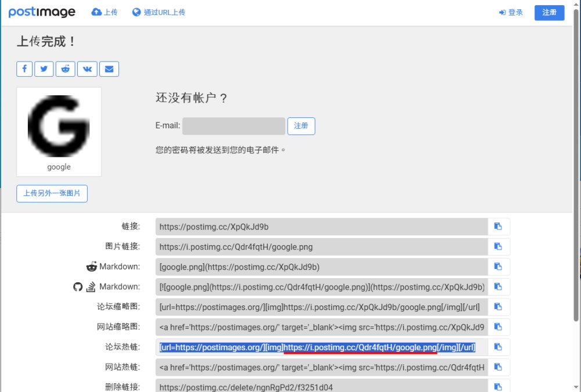Click the google caption under thumbnail

pyautogui.click(x=59, y=167)
